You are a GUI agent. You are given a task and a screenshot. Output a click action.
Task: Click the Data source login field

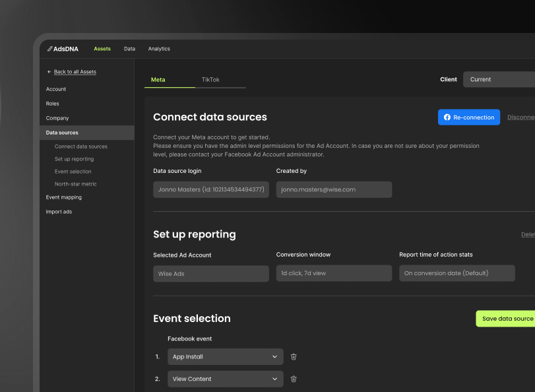click(x=211, y=189)
